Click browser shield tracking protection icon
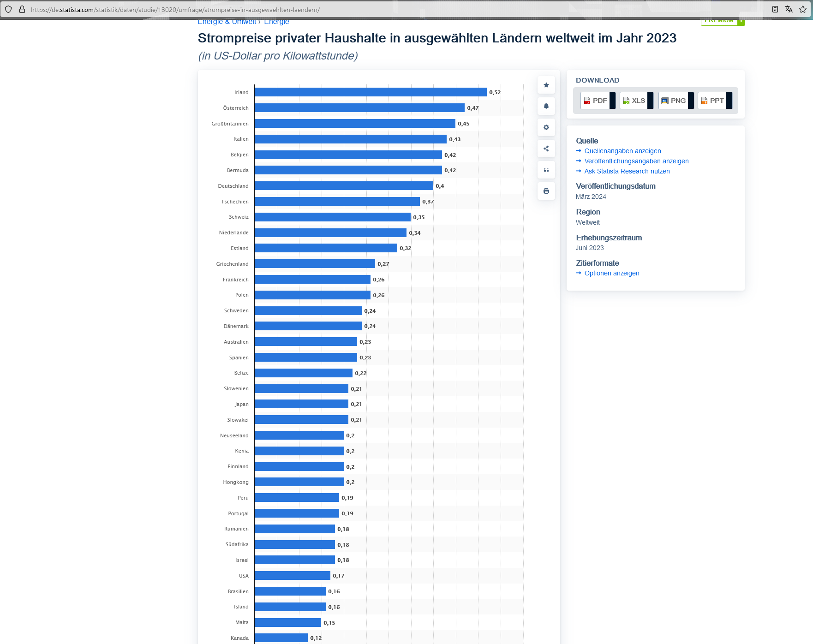This screenshot has width=813, height=644. (8, 9)
